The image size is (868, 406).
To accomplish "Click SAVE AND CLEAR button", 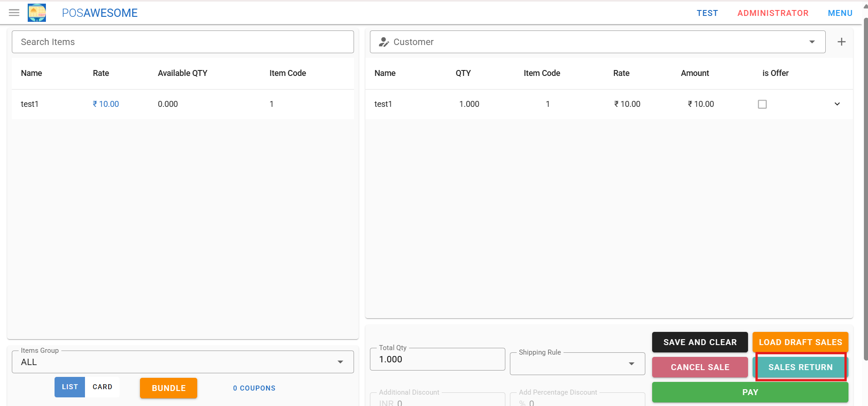I will pos(700,342).
